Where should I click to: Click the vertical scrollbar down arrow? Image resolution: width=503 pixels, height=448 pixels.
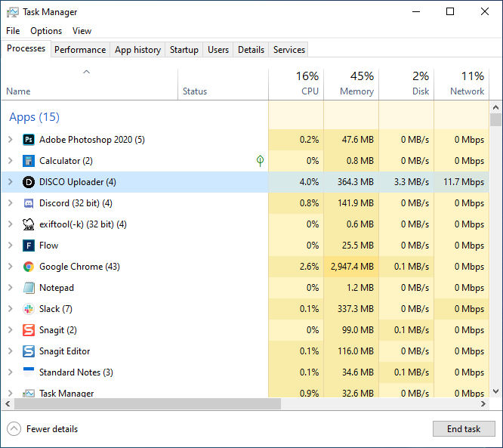coord(495,391)
